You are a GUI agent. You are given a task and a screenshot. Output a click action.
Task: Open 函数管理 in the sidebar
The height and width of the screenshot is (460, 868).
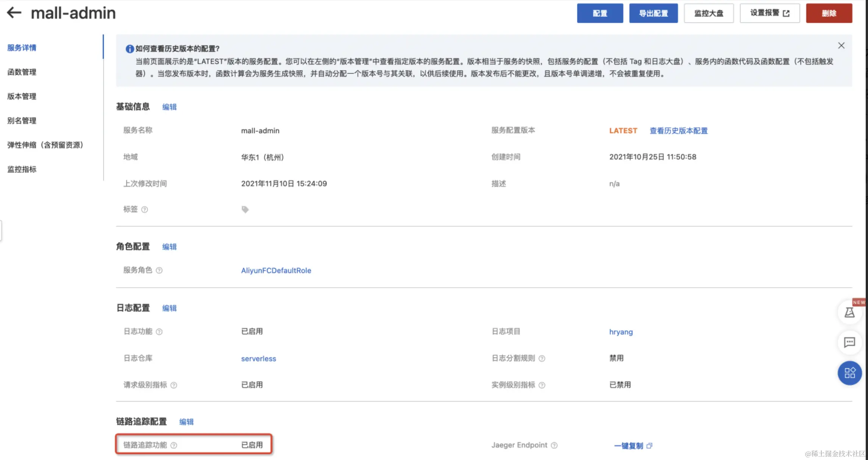coord(22,72)
